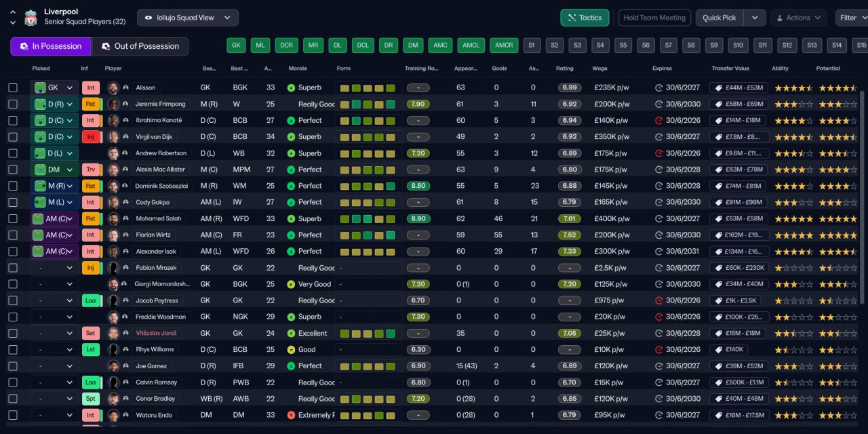Image resolution: width=868 pixels, height=434 pixels.
Task: Click the Quick Pick button
Action: point(719,18)
